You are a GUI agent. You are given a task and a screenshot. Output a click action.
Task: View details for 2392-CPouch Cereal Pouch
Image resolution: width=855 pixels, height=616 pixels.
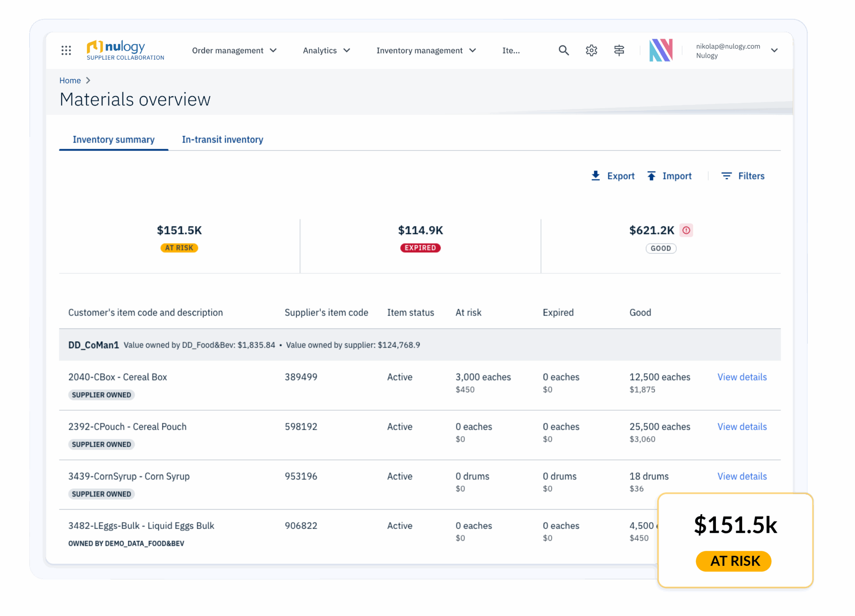pos(742,427)
